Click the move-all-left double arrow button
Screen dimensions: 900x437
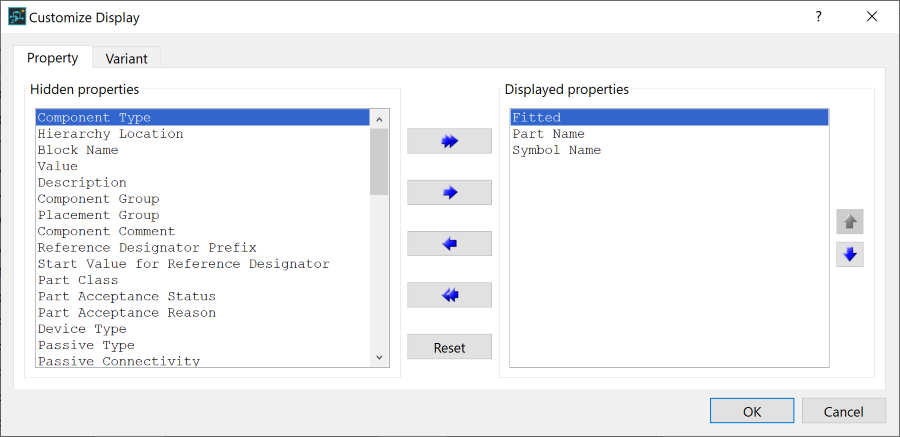[449, 295]
